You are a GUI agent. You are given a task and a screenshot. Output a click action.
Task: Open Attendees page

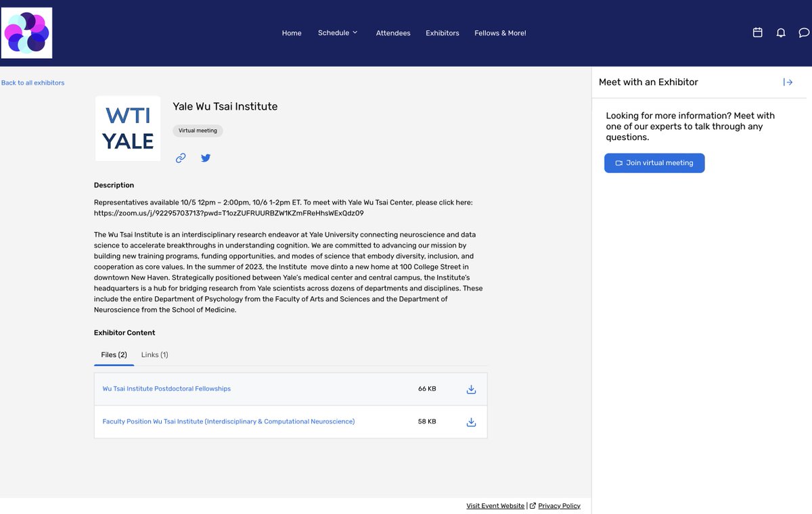[393, 33]
